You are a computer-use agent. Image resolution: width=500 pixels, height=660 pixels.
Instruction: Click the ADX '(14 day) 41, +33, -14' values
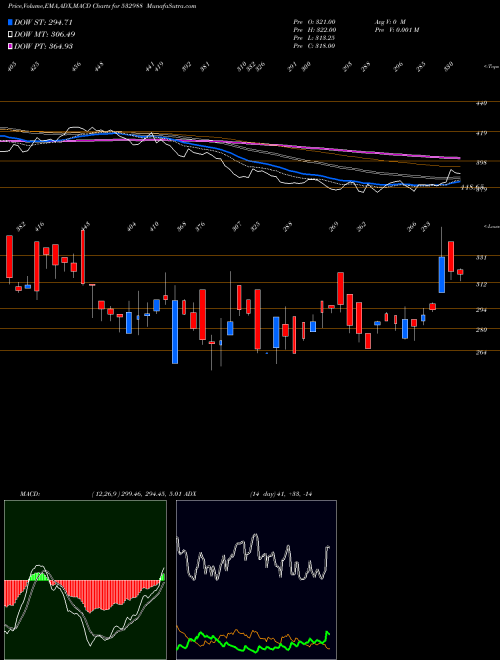282,494
